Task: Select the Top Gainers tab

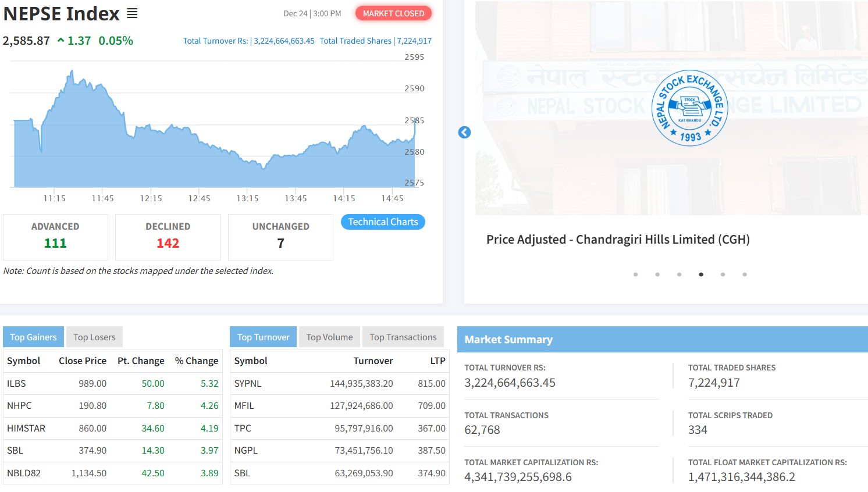Action: [x=33, y=337]
